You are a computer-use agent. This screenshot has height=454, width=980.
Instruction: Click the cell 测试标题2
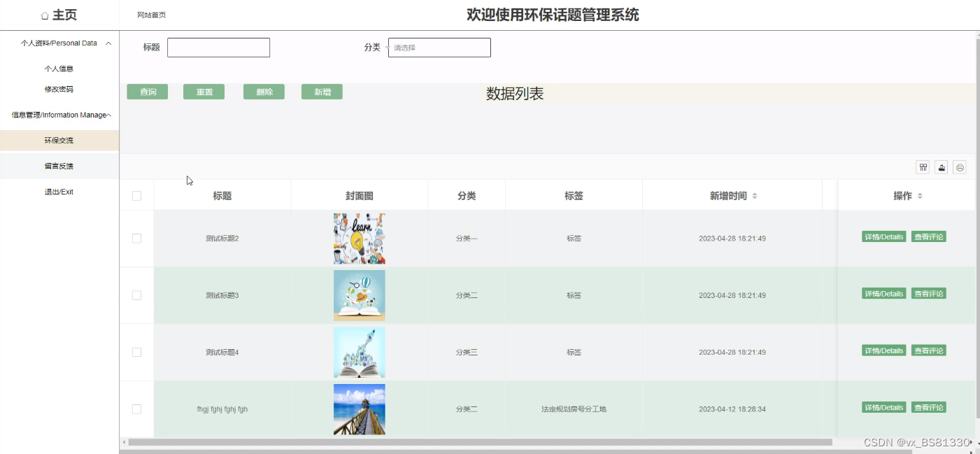coord(222,239)
